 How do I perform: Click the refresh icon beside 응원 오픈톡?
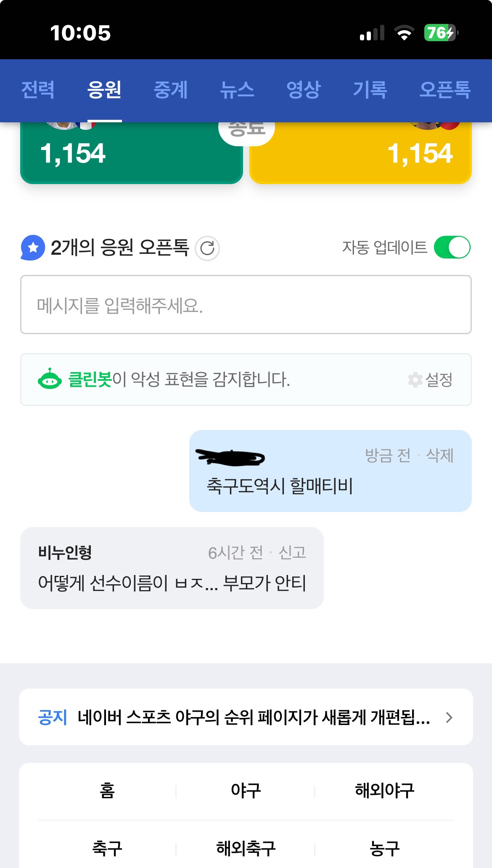click(x=207, y=248)
